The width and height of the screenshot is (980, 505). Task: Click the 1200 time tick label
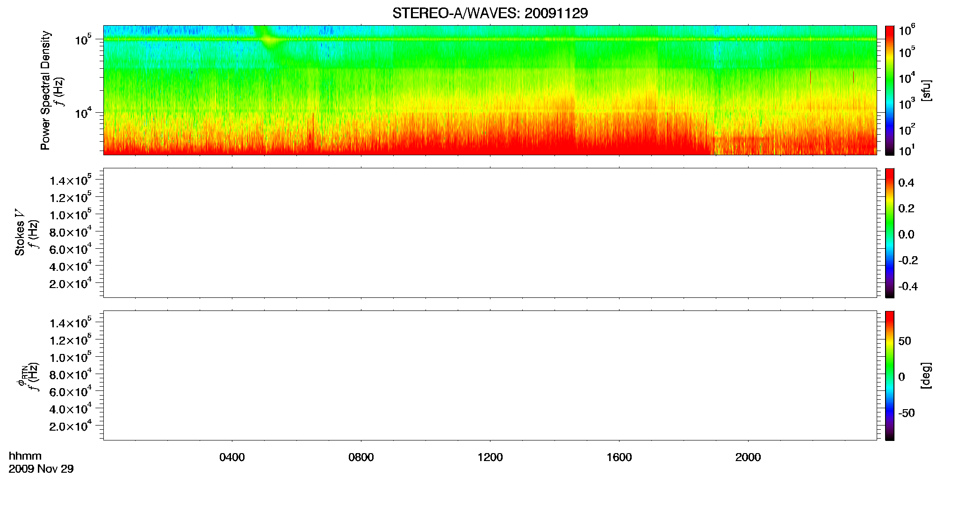pos(490,457)
